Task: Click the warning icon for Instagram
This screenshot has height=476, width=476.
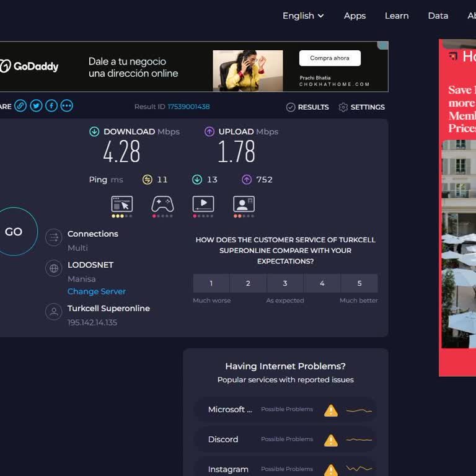Action: 331,470
